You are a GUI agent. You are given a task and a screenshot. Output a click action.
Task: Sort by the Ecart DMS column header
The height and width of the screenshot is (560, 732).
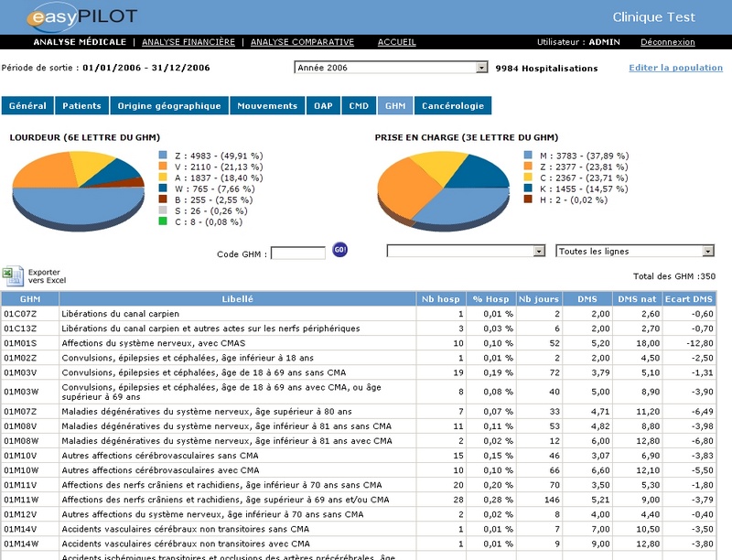coord(689,299)
